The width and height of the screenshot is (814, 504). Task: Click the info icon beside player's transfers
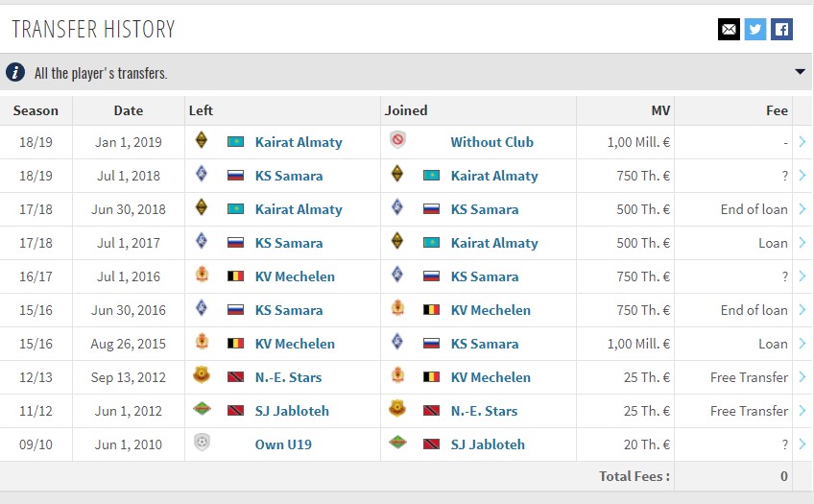click(15, 72)
